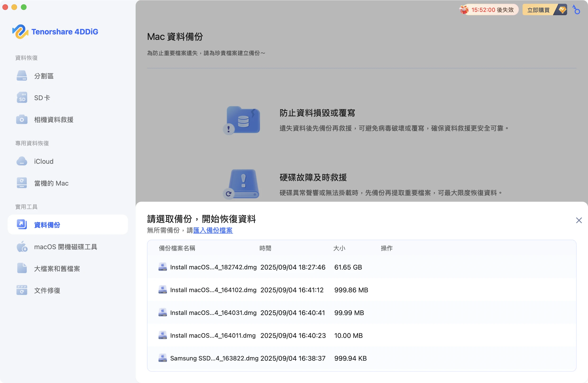Open 分割區 in the sidebar
Image resolution: width=588 pixels, height=383 pixels.
68,76
